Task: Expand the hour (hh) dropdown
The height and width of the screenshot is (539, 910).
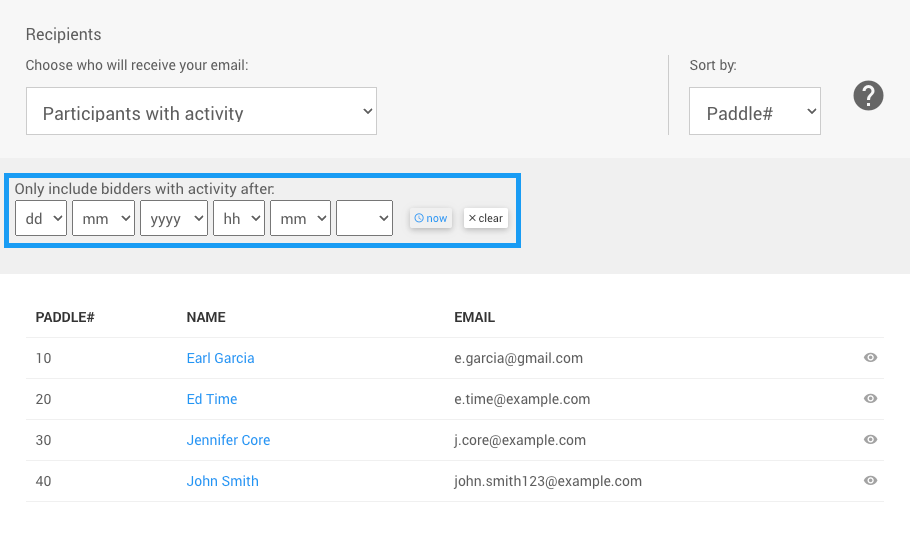Action: pos(239,218)
